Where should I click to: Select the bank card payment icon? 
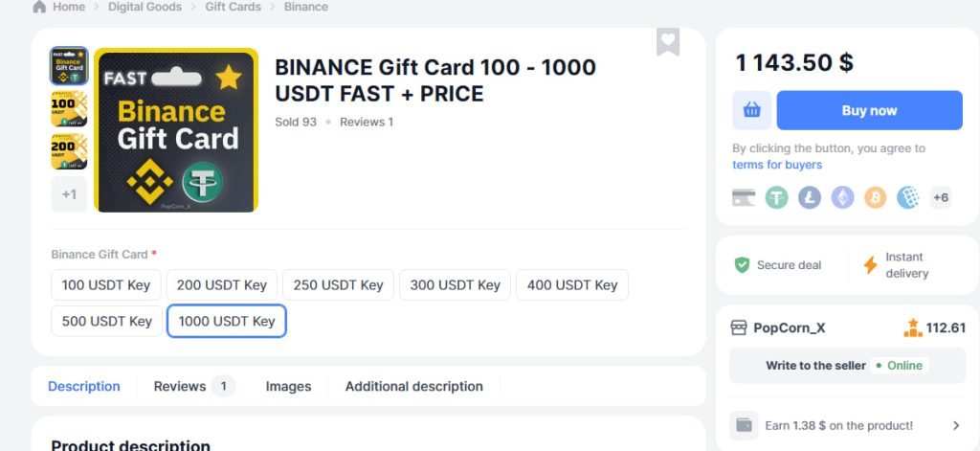[744, 197]
